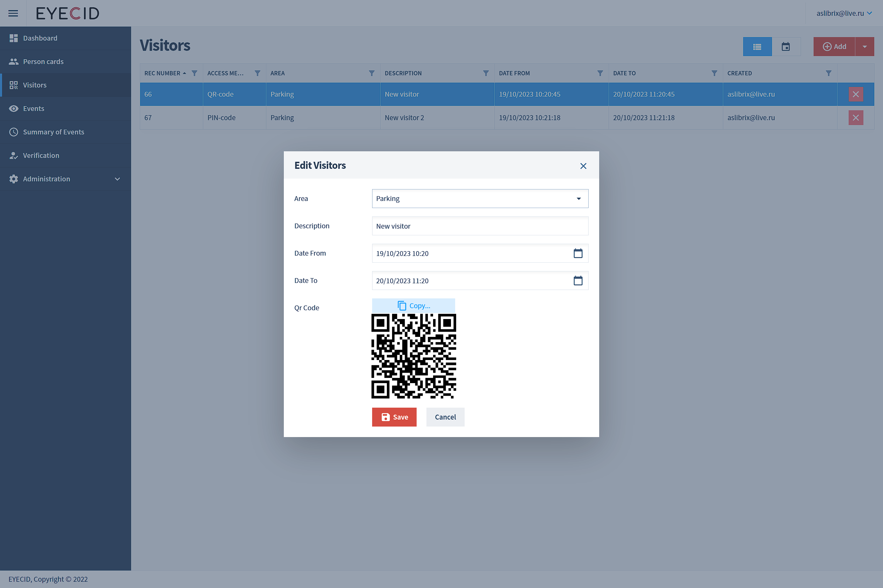This screenshot has height=588, width=883.
Task: Filter the Date From column
Action: (600, 73)
